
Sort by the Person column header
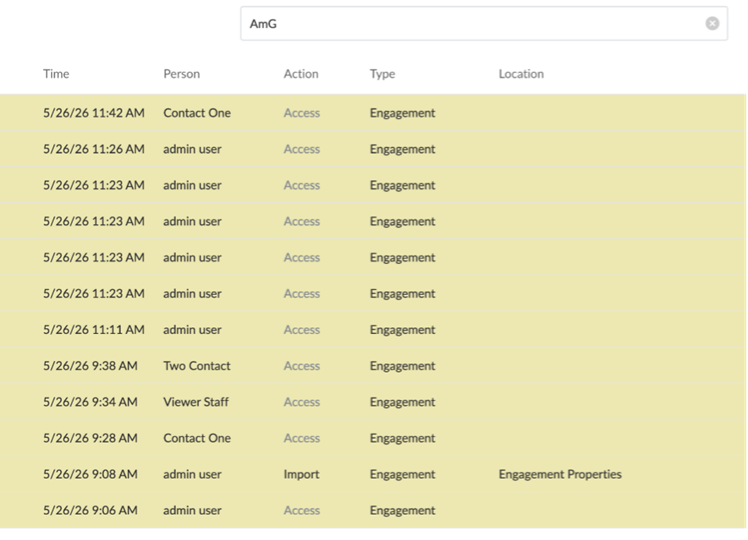tap(182, 74)
